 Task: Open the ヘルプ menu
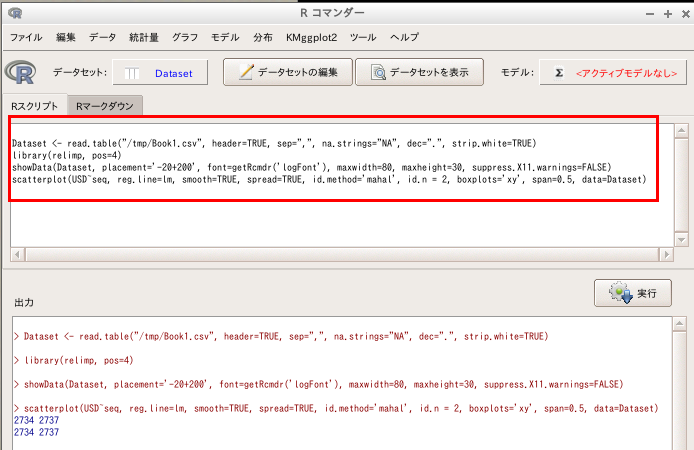(405, 38)
